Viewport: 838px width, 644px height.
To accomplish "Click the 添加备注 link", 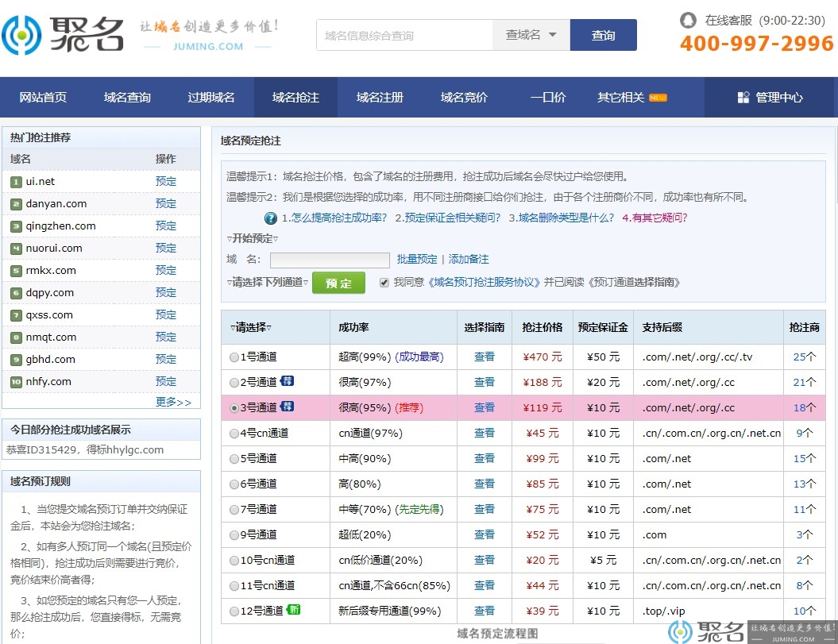I will pyautogui.click(x=469, y=259).
